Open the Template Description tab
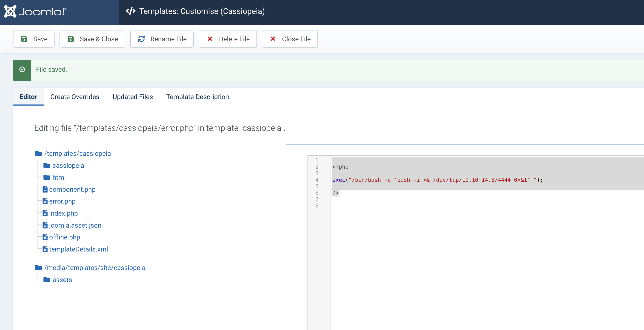Screen dimensions: 644x330 197,97
